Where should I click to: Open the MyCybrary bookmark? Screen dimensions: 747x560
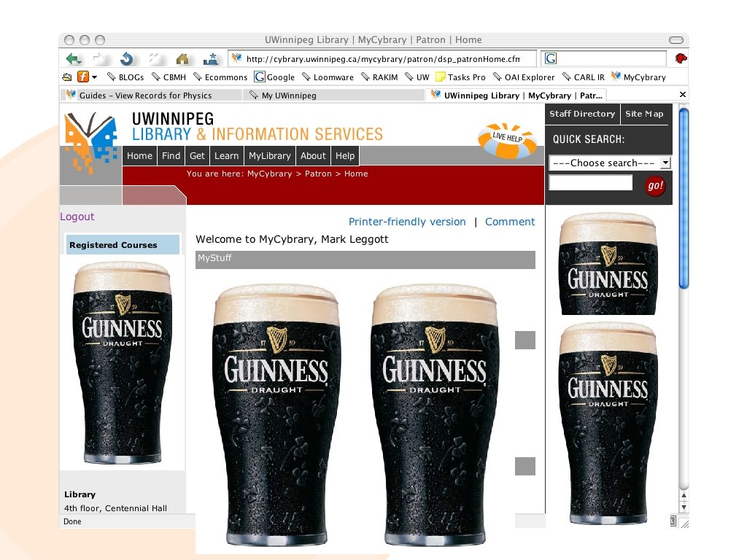(x=638, y=77)
